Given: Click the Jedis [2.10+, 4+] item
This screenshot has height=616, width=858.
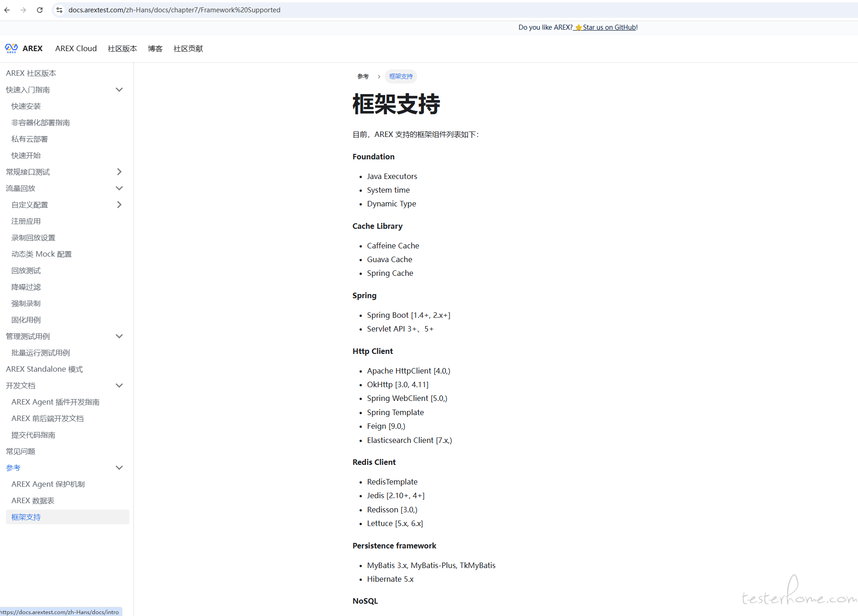Looking at the screenshot, I should pos(396,495).
